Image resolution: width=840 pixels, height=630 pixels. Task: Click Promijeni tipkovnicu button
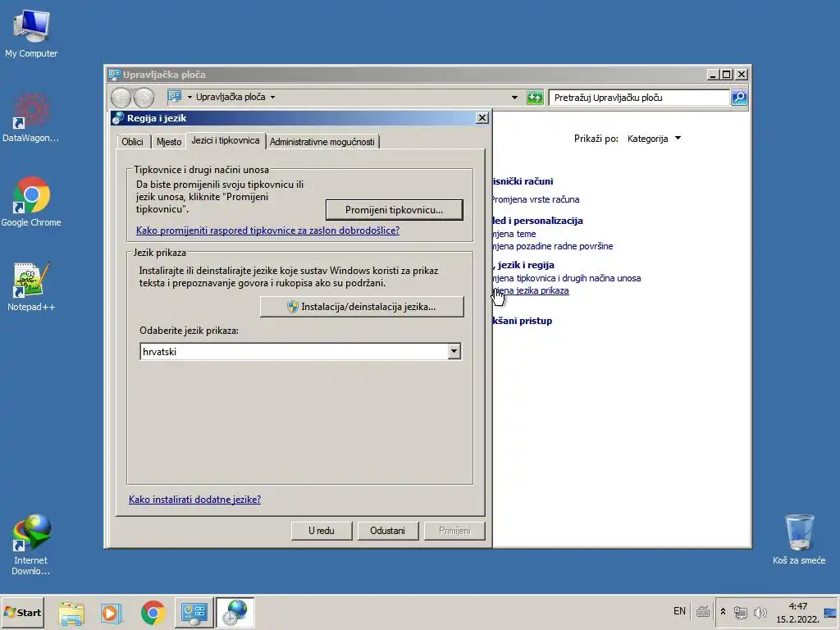[395, 210]
